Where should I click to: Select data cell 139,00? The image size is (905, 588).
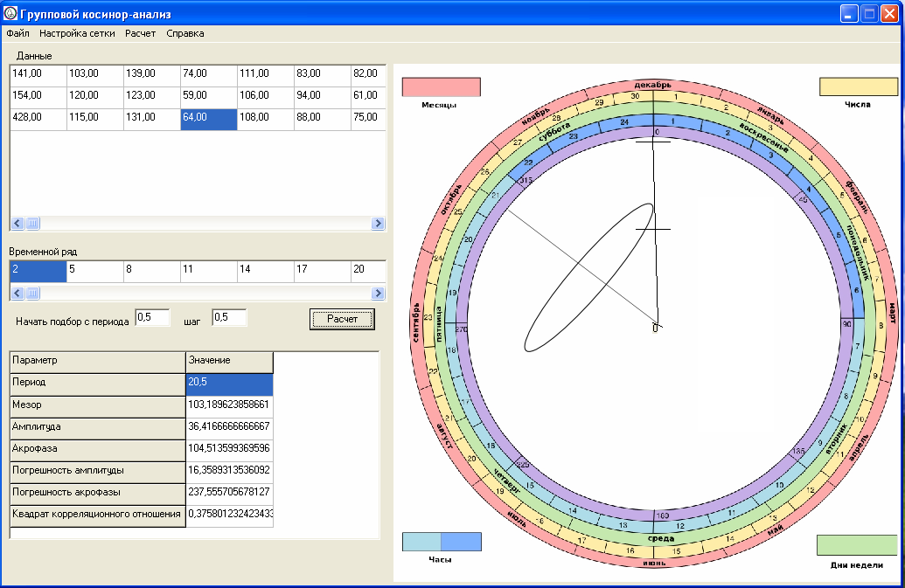pyautogui.click(x=152, y=75)
